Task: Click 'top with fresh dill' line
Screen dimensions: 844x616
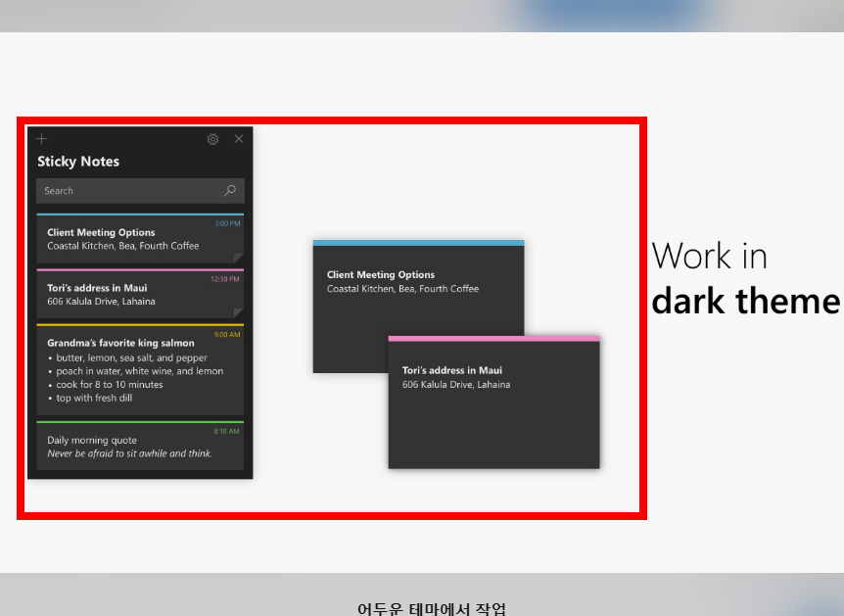Action: [94, 398]
